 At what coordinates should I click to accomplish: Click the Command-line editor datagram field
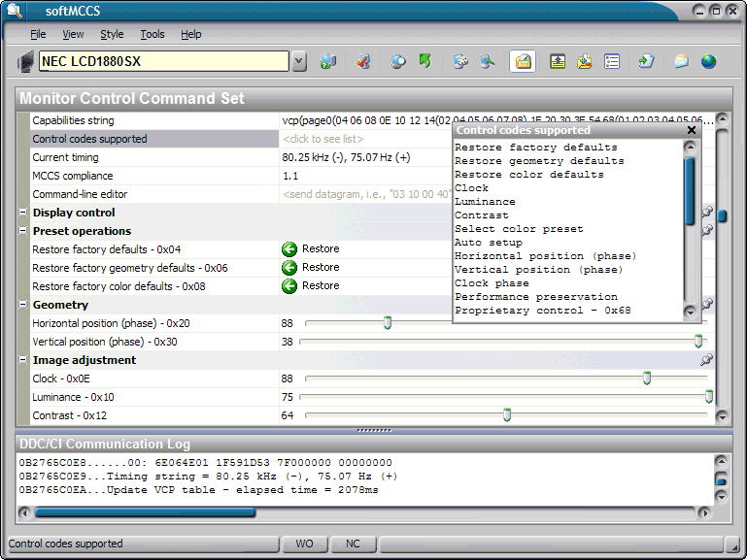click(x=366, y=194)
